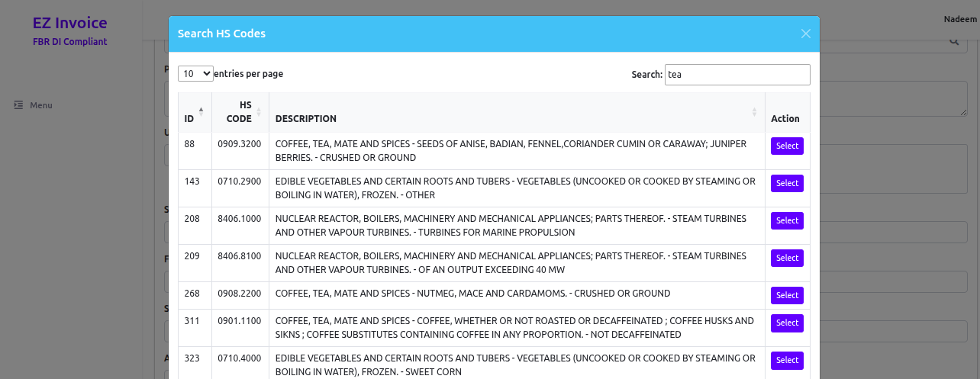Select HS code 0908.2200
This screenshot has width=980, height=379.
point(787,295)
